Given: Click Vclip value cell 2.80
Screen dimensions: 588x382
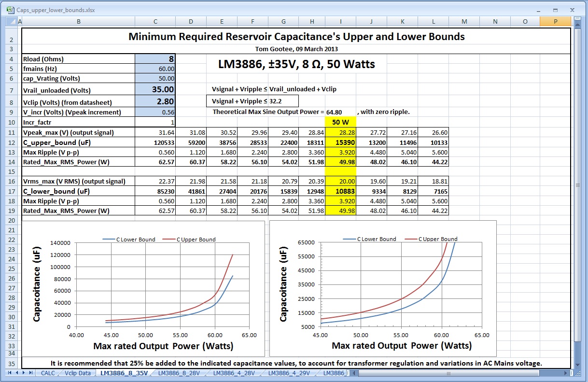Looking at the screenshot, I should (155, 101).
